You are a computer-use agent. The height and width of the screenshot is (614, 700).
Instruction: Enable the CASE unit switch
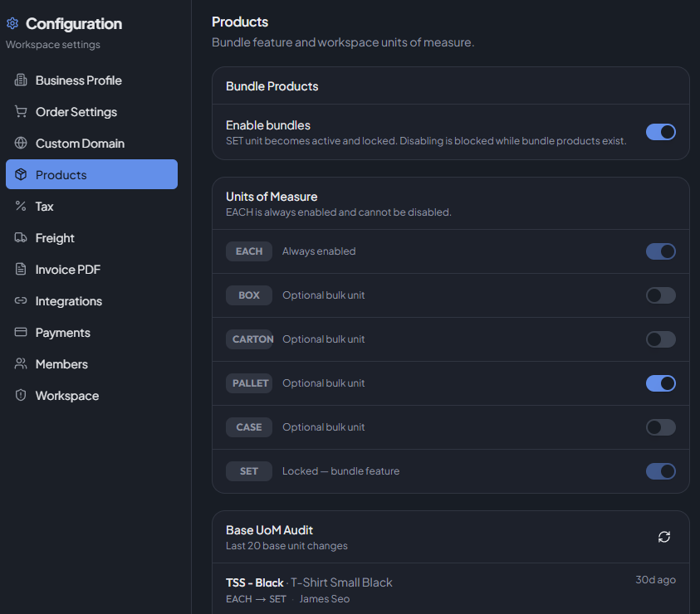(x=661, y=427)
